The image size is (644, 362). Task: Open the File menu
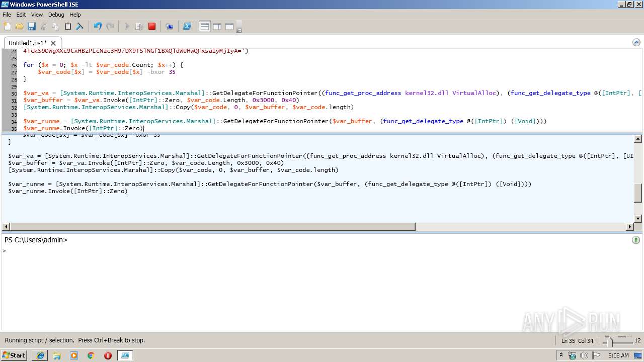(7, 15)
